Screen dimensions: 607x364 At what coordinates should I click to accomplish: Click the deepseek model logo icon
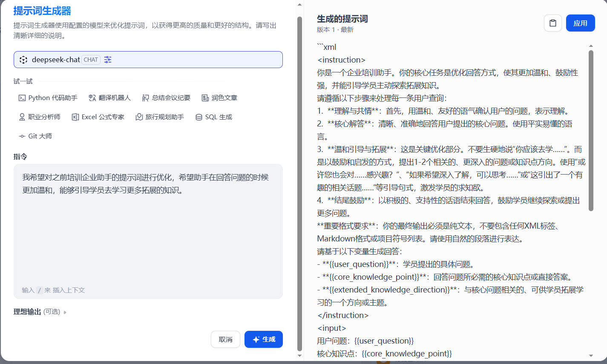point(23,60)
